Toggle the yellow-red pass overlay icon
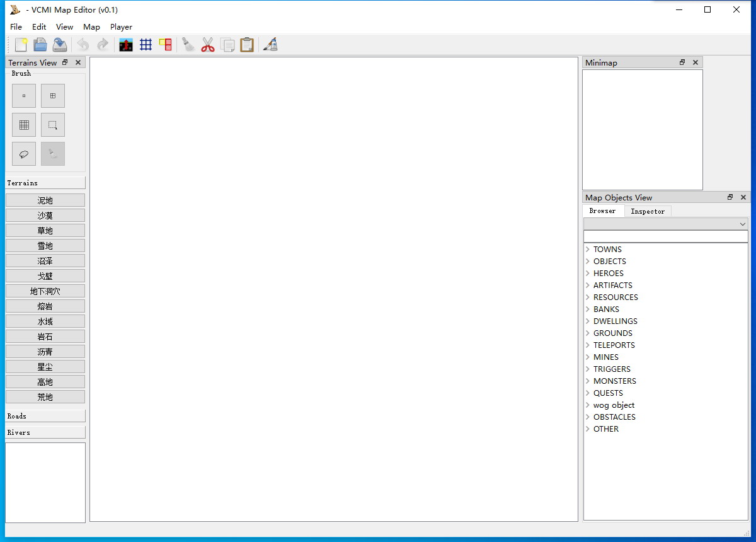Viewport: 756px width, 542px height. [166, 45]
